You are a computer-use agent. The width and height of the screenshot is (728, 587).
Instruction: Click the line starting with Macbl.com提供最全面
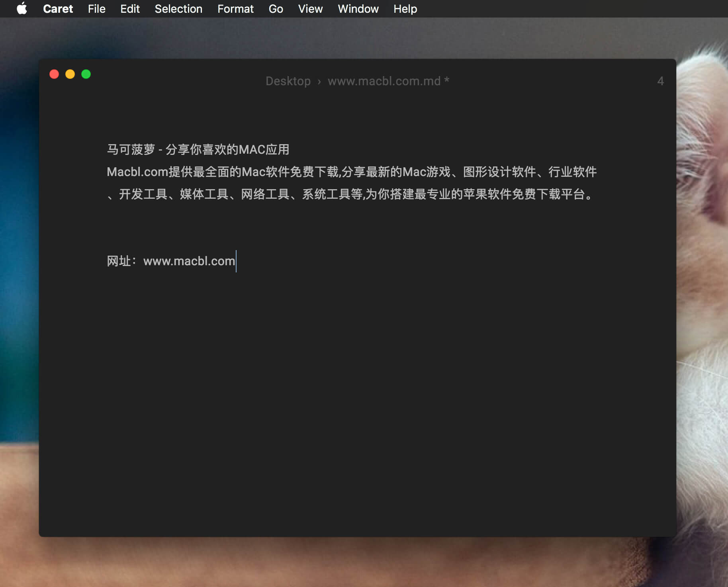pos(352,172)
